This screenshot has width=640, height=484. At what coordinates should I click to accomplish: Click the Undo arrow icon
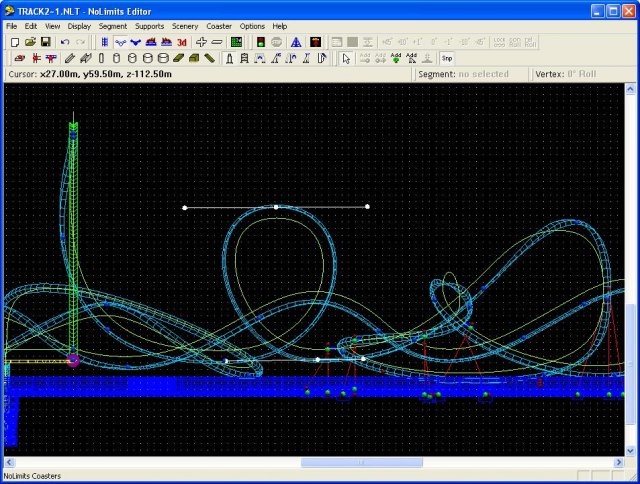pos(65,42)
